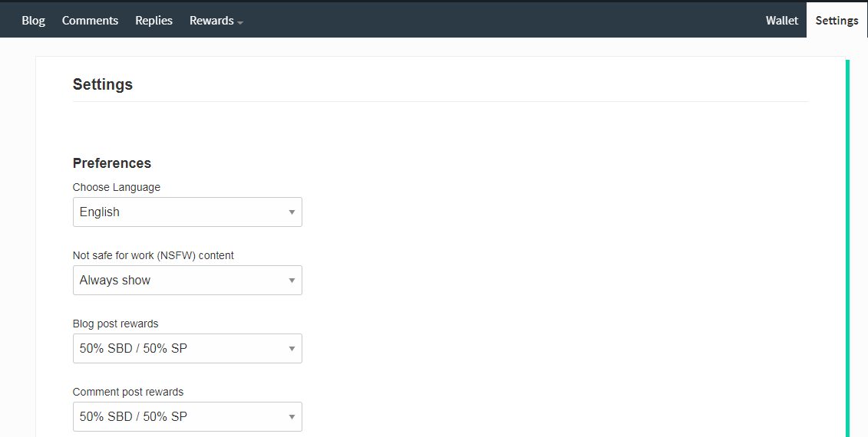The image size is (868, 437).
Task: Open the Blog post rewards dropdown
Action: (188, 349)
